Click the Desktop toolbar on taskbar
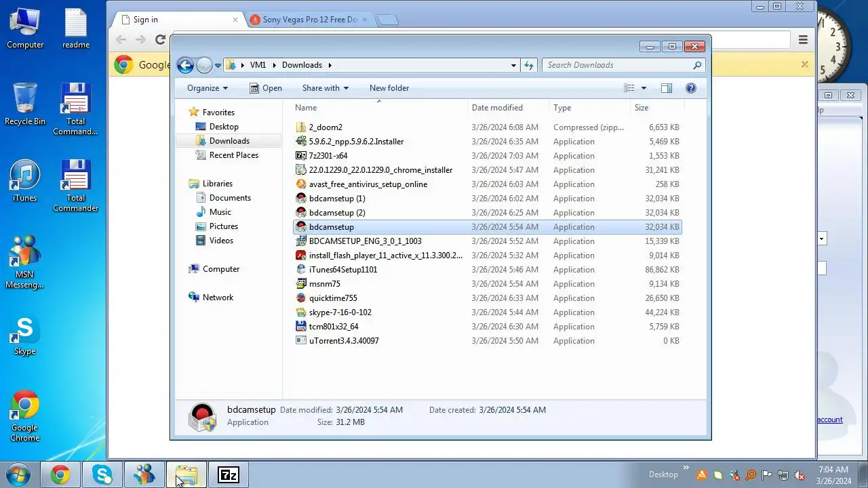The image size is (868, 488). point(663,474)
